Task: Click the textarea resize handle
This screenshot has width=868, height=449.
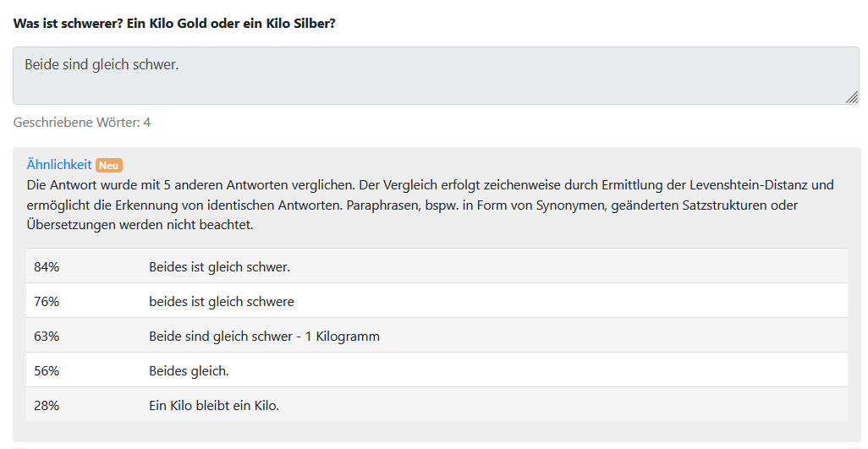Action: (x=851, y=97)
